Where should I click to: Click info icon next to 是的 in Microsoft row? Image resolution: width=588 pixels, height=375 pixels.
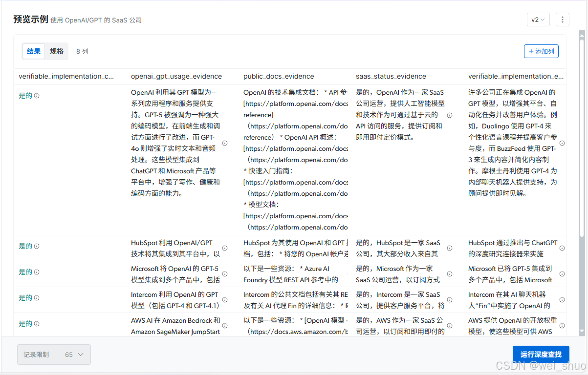tap(37, 272)
